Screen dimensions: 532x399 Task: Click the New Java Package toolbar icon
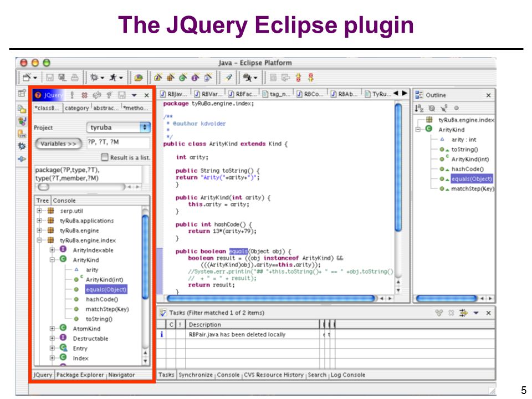coord(170,78)
